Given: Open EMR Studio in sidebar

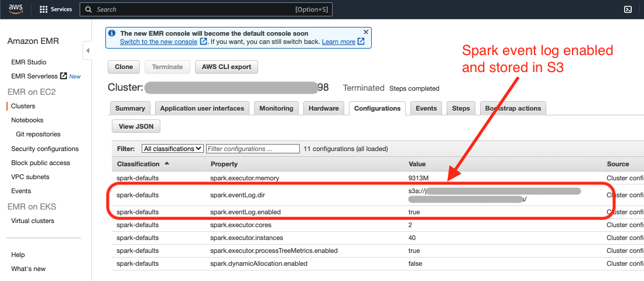Looking at the screenshot, I should 29,62.
